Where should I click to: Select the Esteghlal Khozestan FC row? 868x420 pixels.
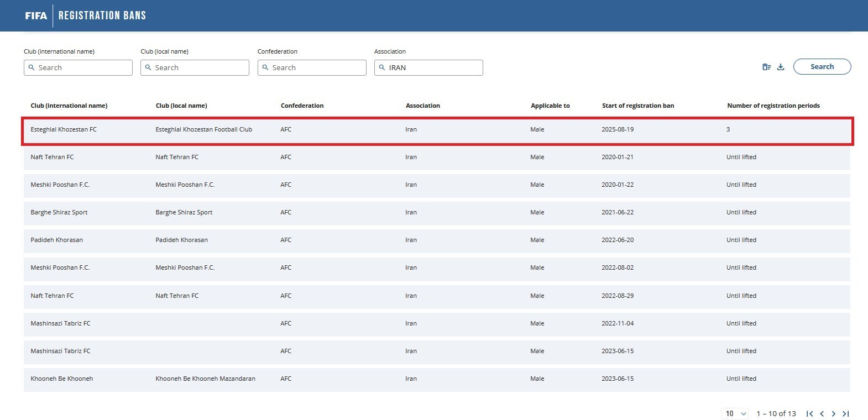pos(64,129)
